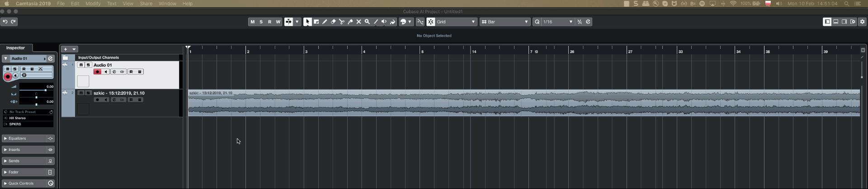Select the Zoom magnifier tool
Image resolution: width=868 pixels, height=189 pixels.
[368, 22]
